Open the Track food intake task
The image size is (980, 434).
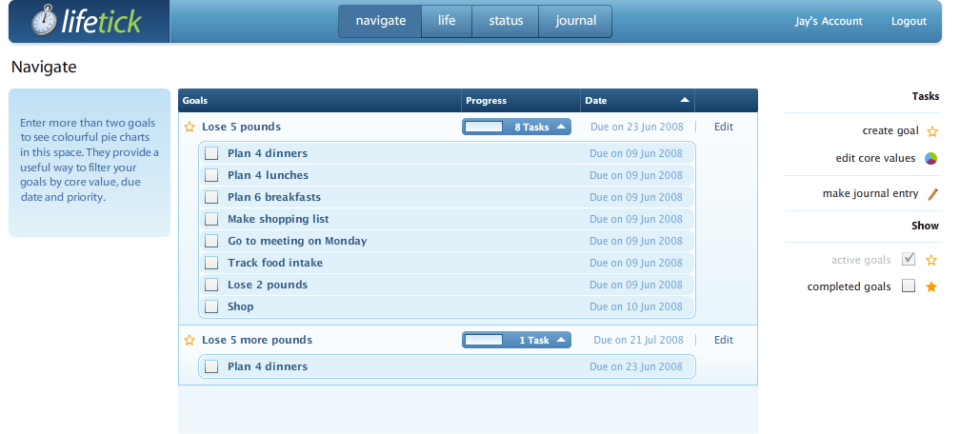click(275, 263)
